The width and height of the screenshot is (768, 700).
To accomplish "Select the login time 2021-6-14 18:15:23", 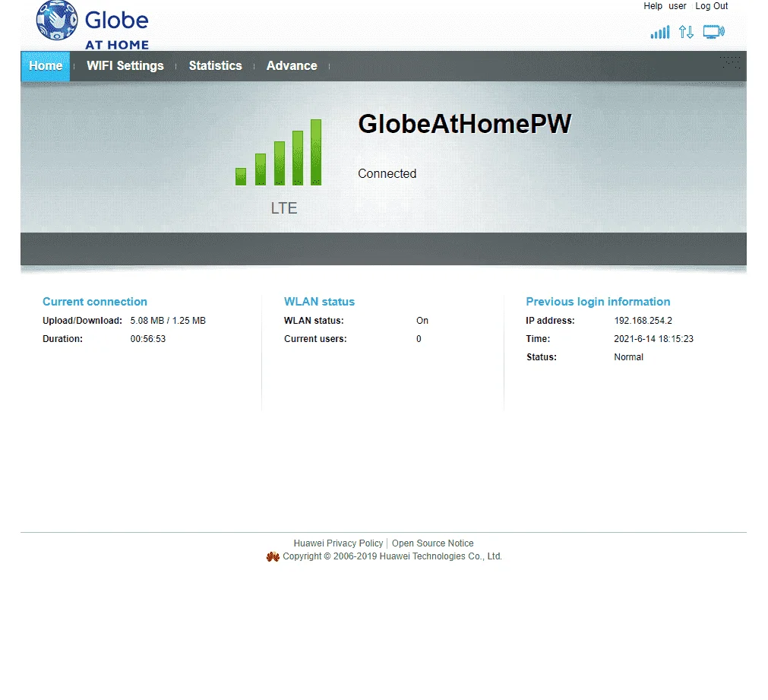I will coord(654,339).
